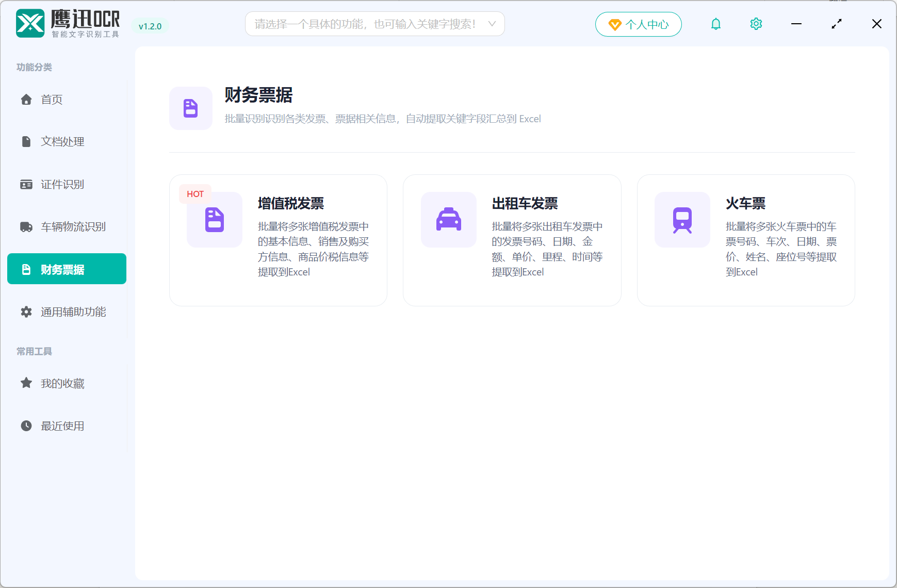
Task: Select the 财务票据 sidebar tab
Action: coord(67,269)
